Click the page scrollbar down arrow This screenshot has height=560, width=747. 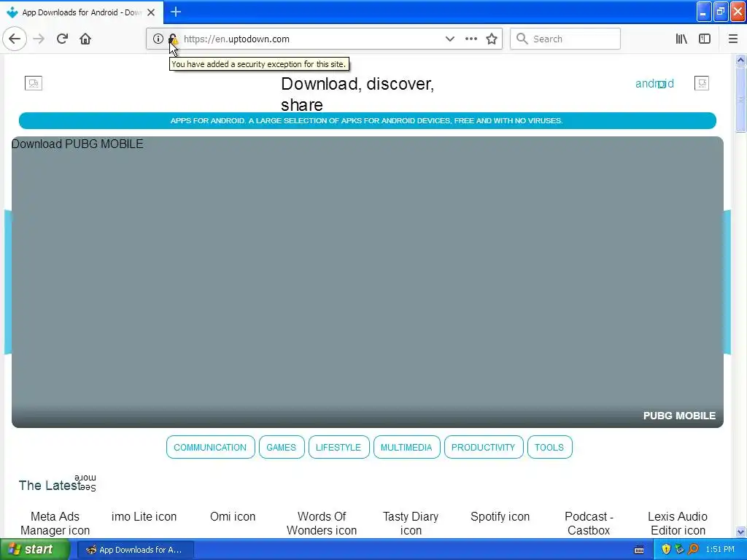coord(740,532)
